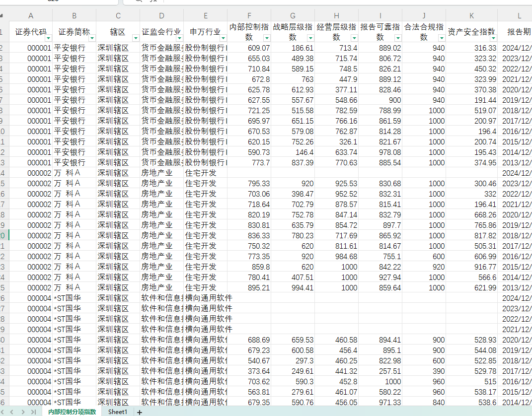
Task: Select column E header
Action: 206,15
